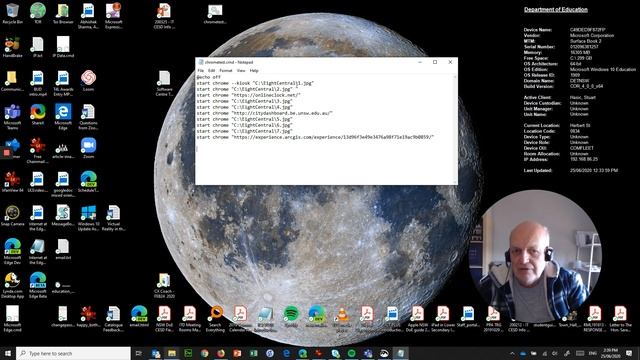
Task: Click the ENG language indicator
Action: pyautogui.click(x=593, y=353)
